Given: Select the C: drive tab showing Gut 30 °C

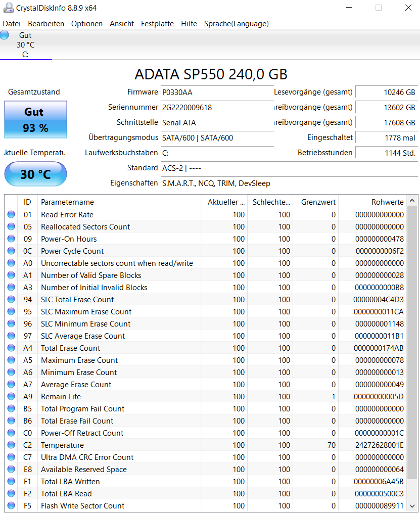Looking at the screenshot, I should [x=26, y=45].
